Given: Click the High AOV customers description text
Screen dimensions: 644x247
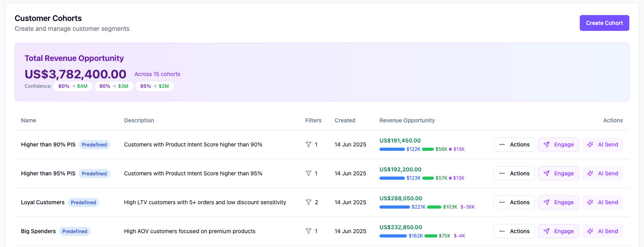Looking at the screenshot, I should 190,231.
